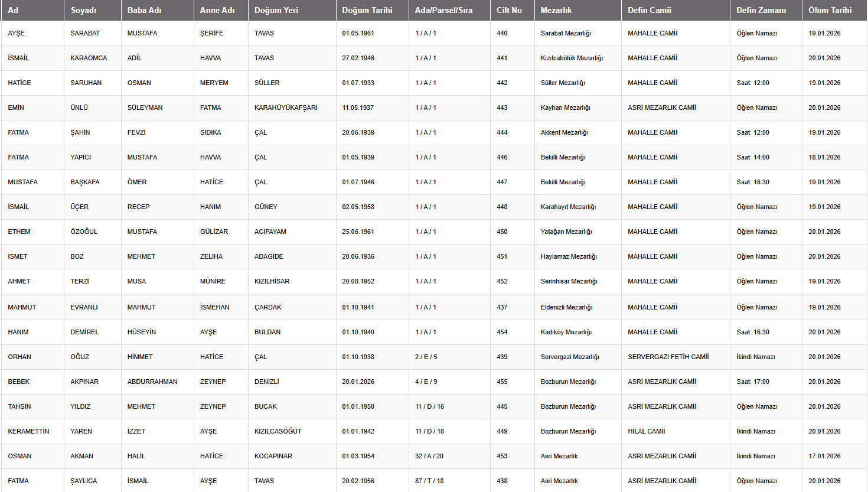Click the HİLAL CAMİİ cell
The image size is (868, 492).
646,431
